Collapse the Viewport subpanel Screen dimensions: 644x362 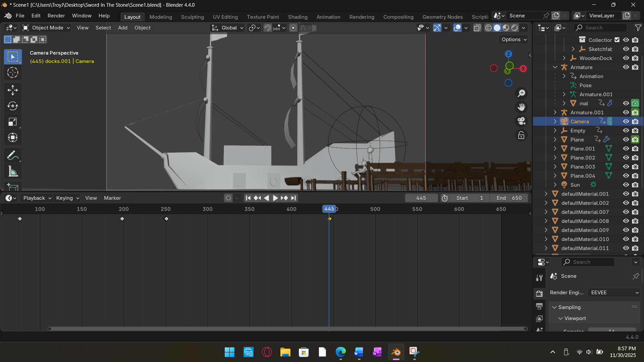[x=560, y=318]
